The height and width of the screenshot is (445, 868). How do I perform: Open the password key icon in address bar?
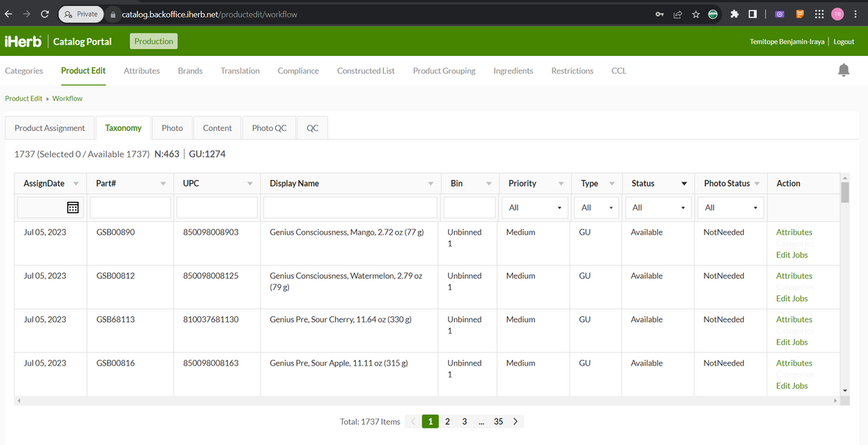(659, 14)
